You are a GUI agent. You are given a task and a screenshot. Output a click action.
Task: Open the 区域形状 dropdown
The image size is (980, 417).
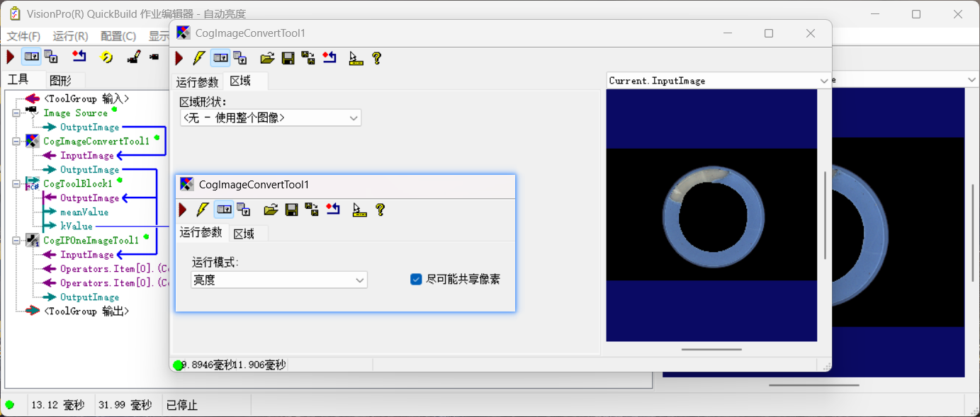pos(271,118)
